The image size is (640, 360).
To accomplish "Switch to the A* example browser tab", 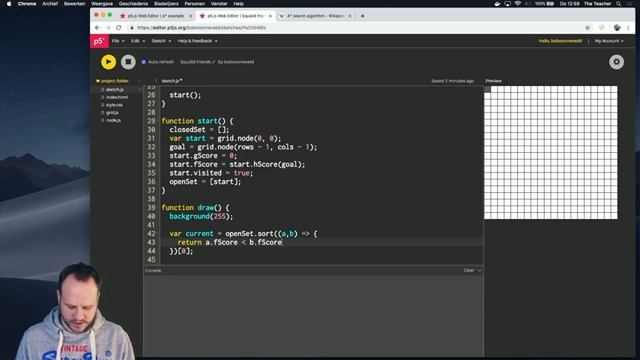I will [155, 16].
